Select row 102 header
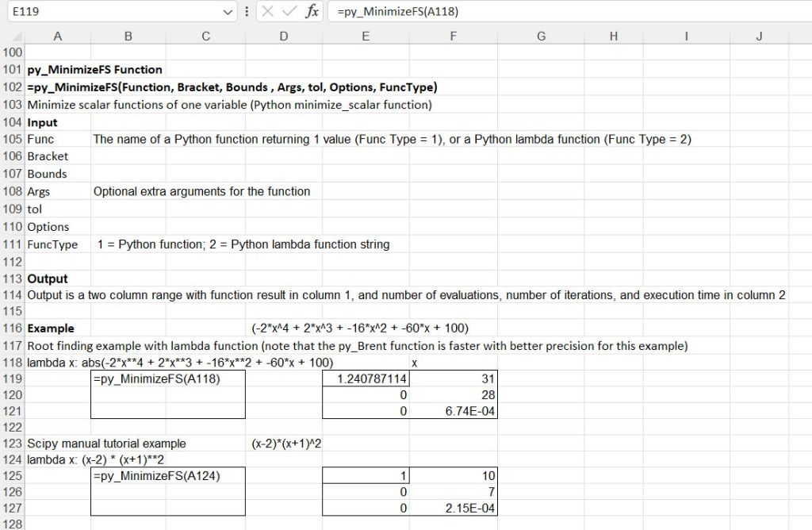Viewport: 812px width, 530px height. [x=13, y=87]
